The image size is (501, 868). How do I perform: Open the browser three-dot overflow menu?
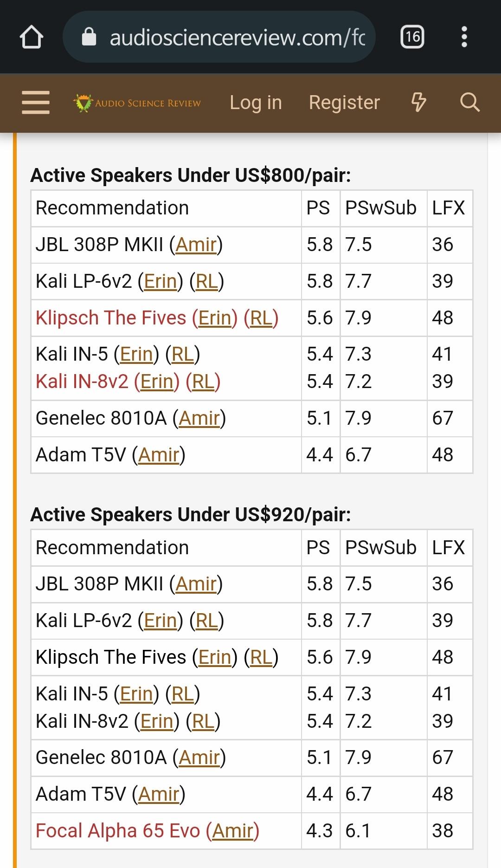pos(464,37)
